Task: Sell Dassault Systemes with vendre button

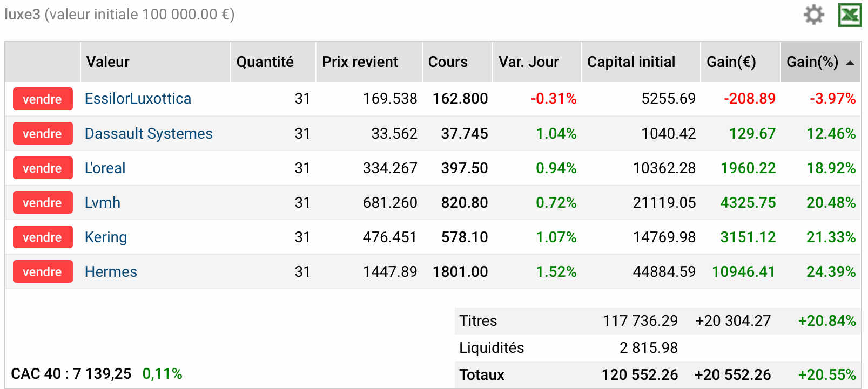Action: (43, 133)
